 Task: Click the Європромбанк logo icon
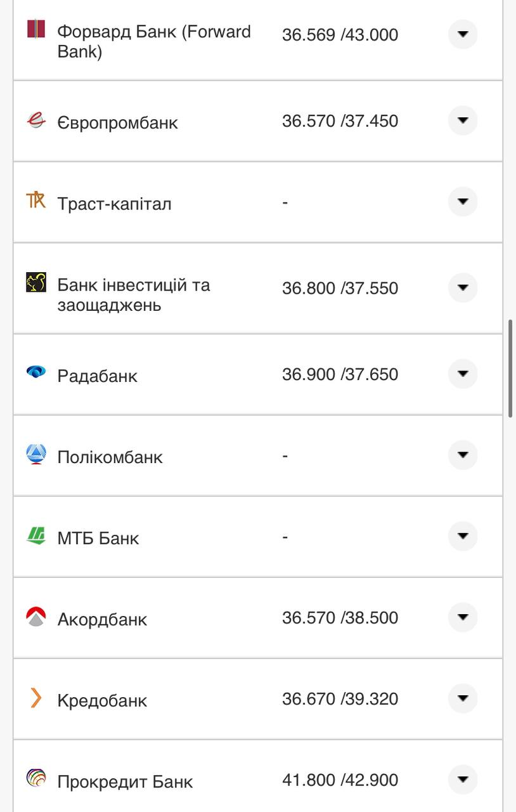tap(36, 120)
